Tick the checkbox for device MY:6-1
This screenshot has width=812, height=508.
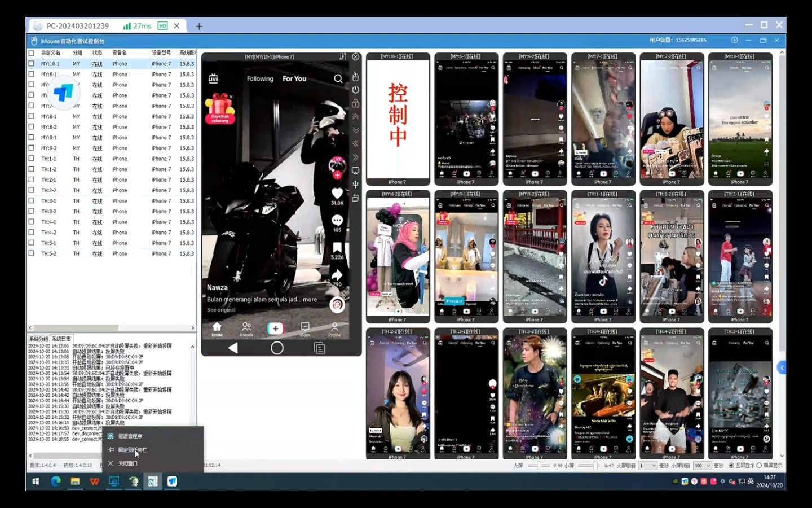click(x=32, y=74)
